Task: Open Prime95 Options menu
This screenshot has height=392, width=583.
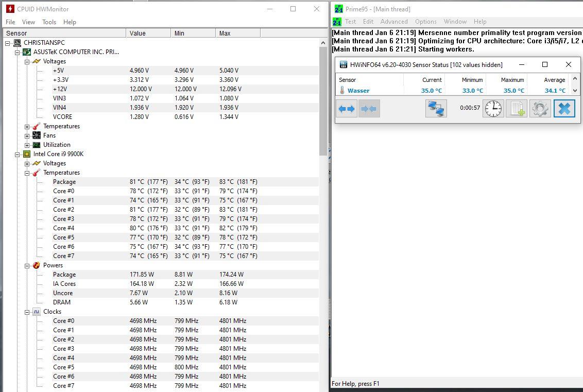Action: [x=426, y=22]
